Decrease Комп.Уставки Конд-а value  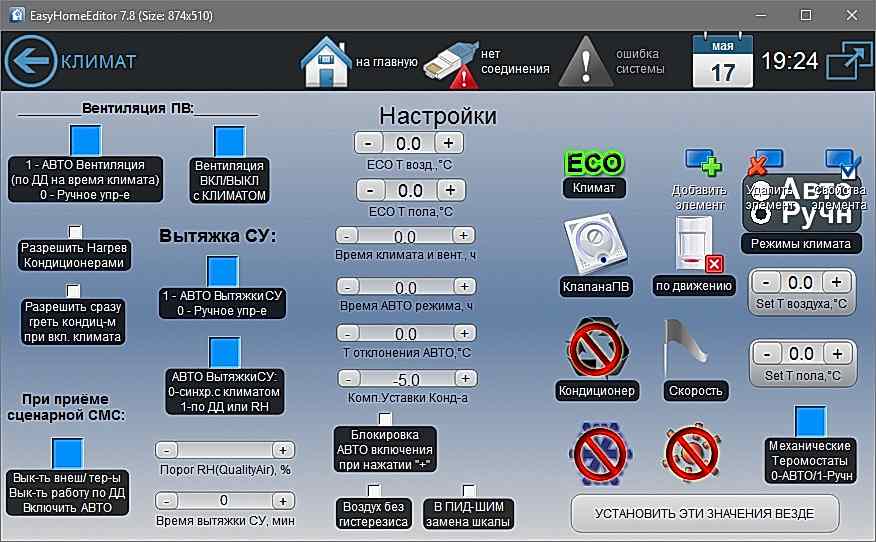[x=349, y=379]
